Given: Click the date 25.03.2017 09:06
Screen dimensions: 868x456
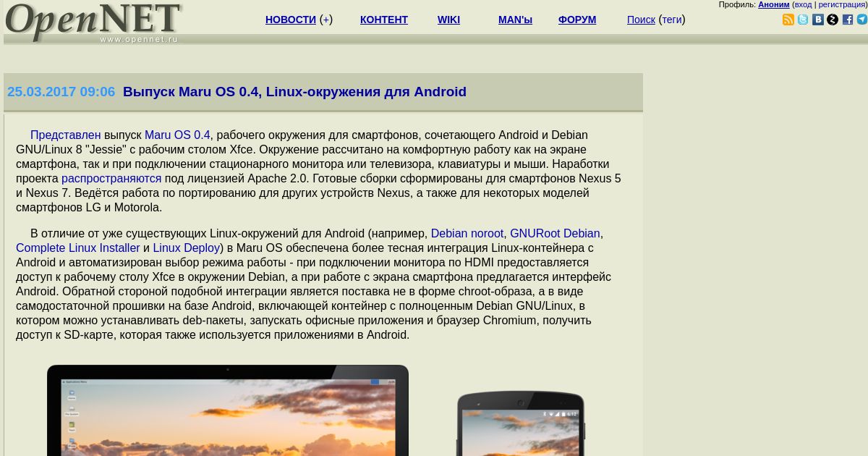Looking at the screenshot, I should [x=61, y=92].
